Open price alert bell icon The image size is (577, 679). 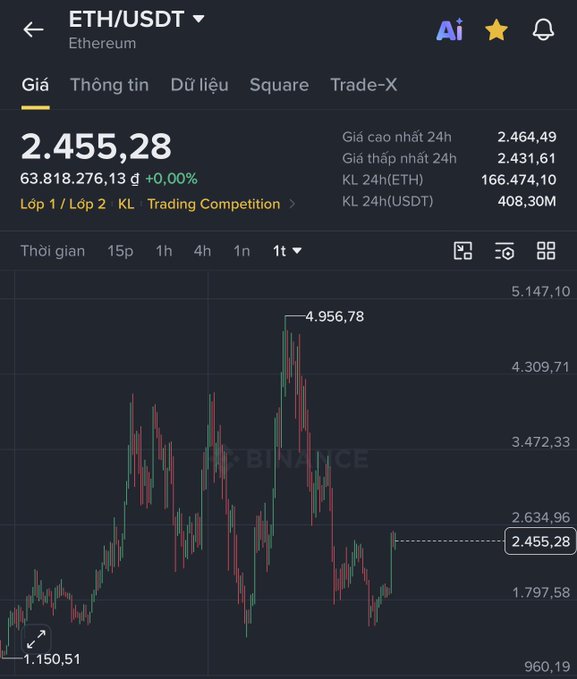click(543, 30)
